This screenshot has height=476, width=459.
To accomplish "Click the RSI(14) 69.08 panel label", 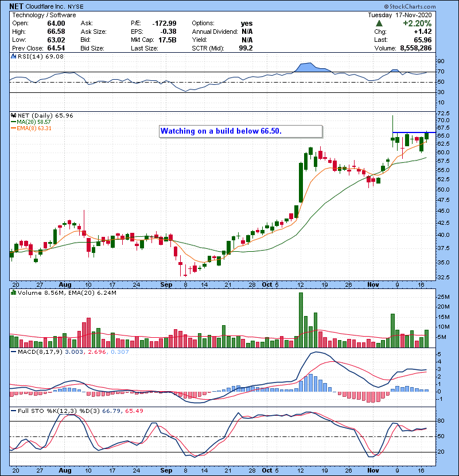I will tap(41, 56).
